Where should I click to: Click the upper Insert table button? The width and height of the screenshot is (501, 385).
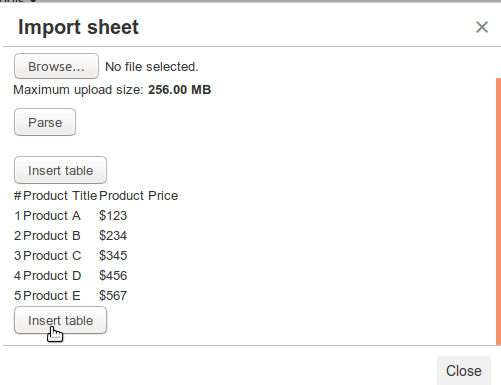click(60, 170)
